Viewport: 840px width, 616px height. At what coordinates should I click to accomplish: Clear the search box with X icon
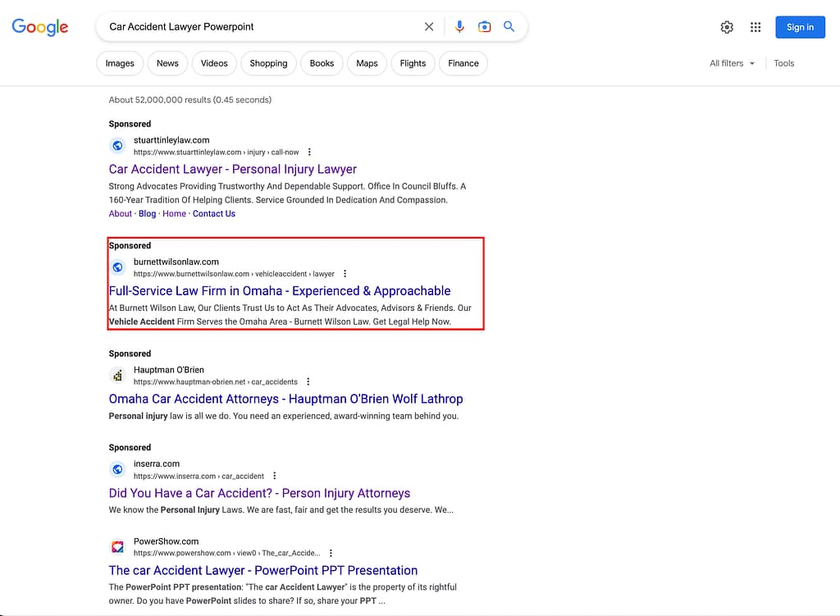[x=429, y=27]
